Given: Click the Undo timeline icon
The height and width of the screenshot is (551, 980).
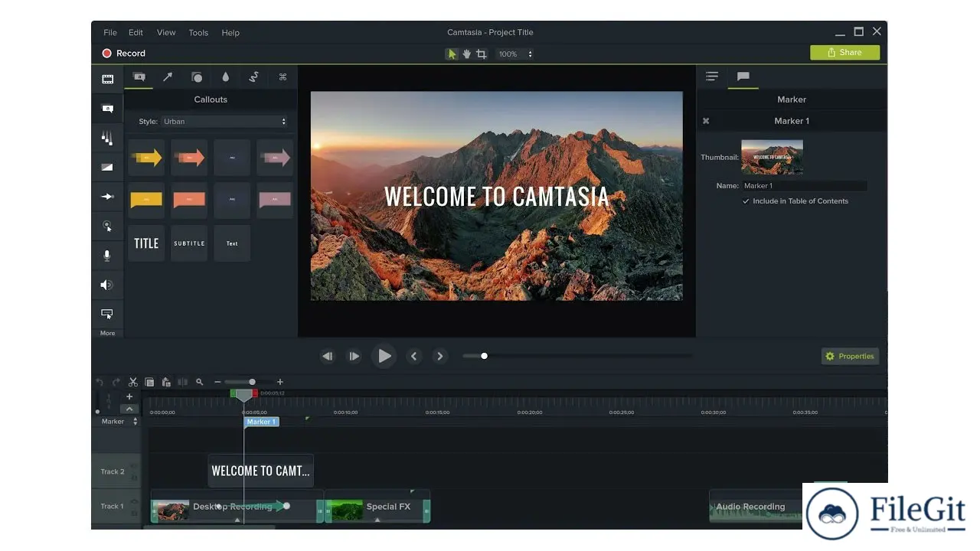Looking at the screenshot, I should point(100,382).
